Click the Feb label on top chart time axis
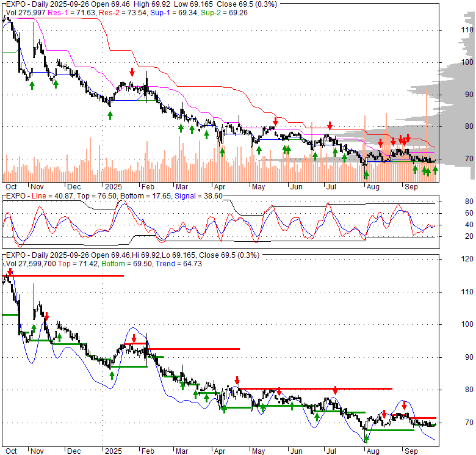The height and width of the screenshot is (455, 476). point(148,187)
